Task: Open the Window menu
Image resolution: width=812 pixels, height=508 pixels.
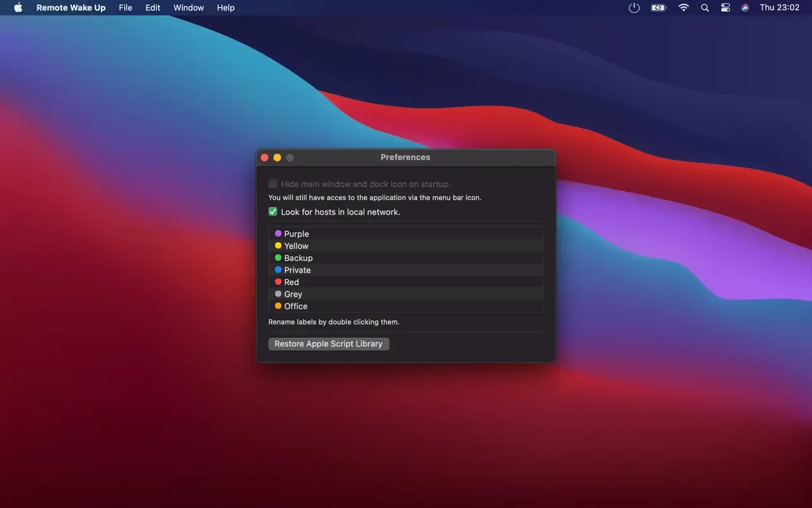Action: (x=189, y=8)
